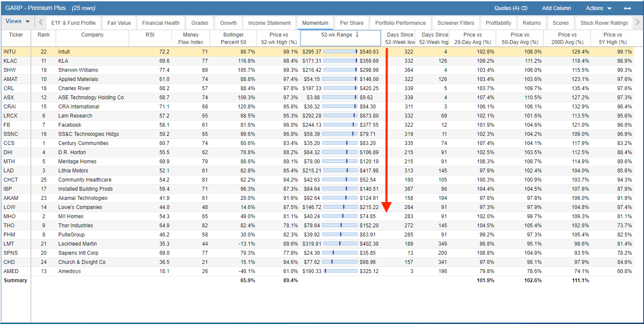Click the CRA International company name

(79, 107)
